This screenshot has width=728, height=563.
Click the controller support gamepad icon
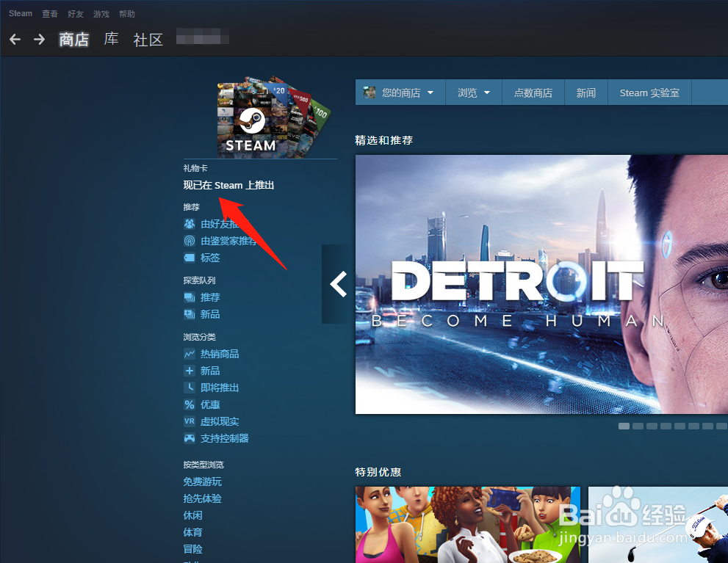pos(190,437)
